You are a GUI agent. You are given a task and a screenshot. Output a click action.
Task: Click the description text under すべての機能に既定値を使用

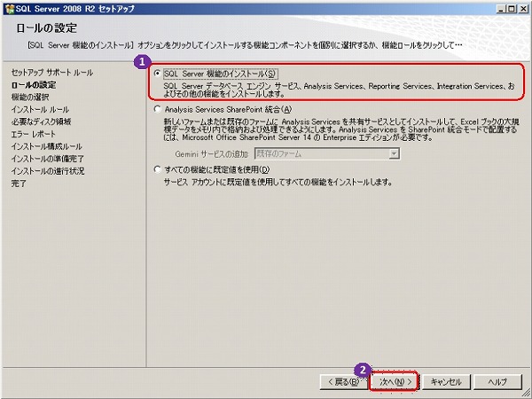(x=278, y=182)
